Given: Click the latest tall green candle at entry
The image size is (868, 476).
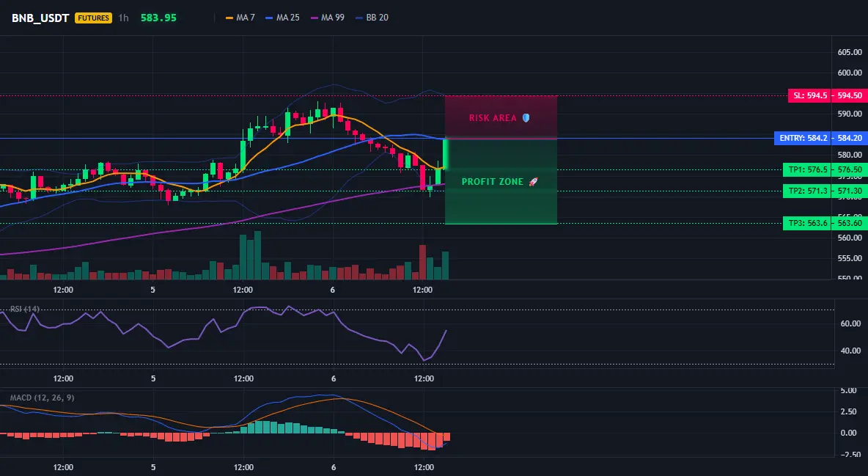Looking at the screenshot, I should click(445, 154).
